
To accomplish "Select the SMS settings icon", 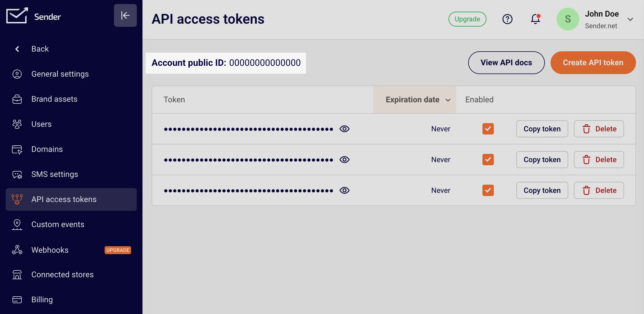I will pyautogui.click(x=17, y=174).
